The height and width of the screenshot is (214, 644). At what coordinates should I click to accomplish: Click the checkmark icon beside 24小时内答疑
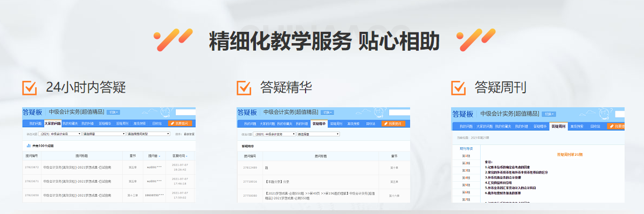pyautogui.click(x=30, y=87)
